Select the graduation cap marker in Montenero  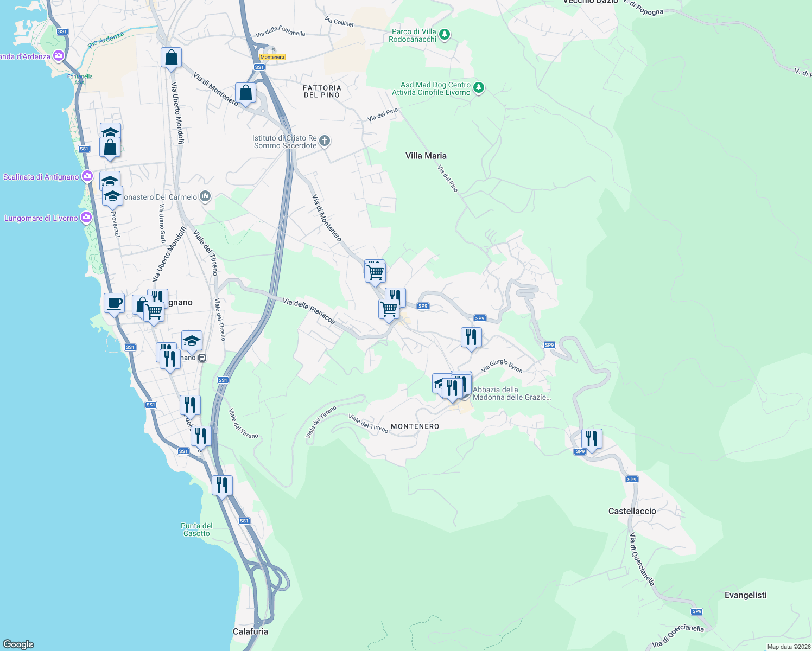point(439,382)
